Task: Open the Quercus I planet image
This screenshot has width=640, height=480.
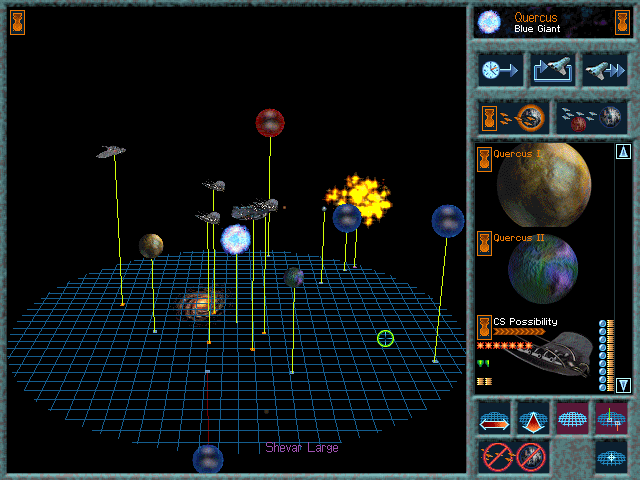Action: click(x=544, y=184)
